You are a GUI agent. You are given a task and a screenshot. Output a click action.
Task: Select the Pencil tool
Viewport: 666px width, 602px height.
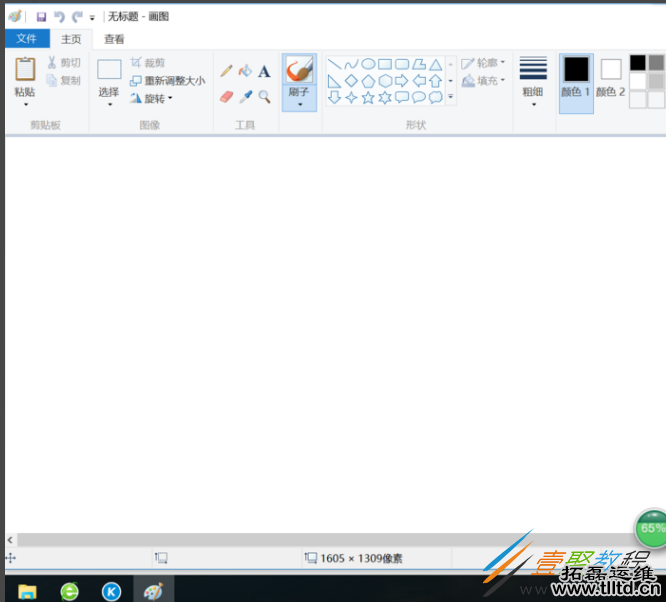[x=227, y=71]
